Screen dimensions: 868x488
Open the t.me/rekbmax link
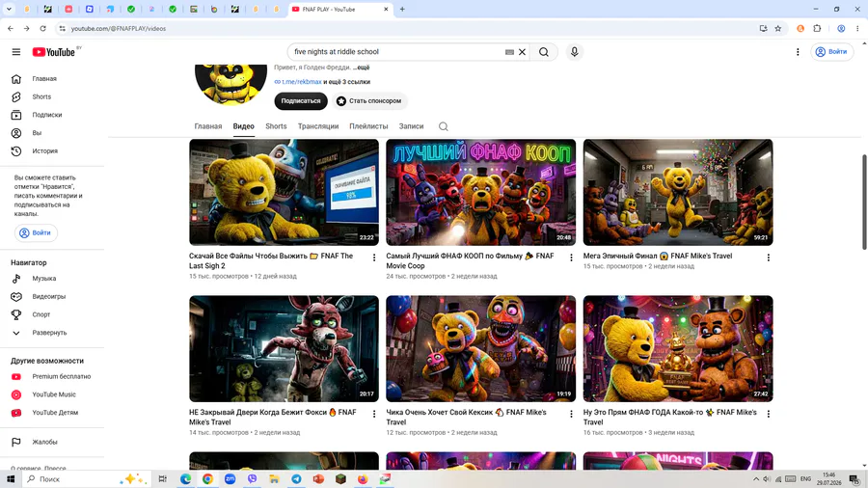point(301,82)
